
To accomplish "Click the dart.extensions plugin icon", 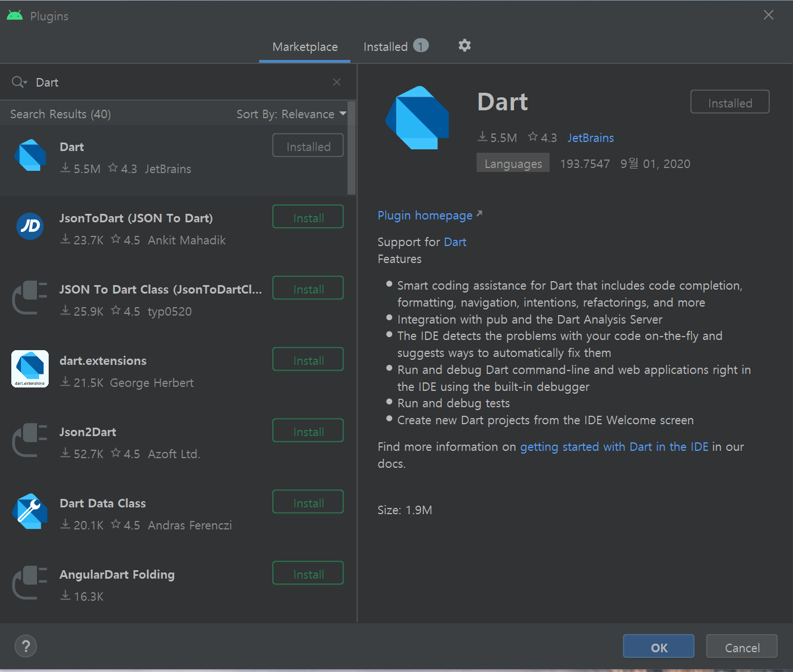I will [x=30, y=369].
